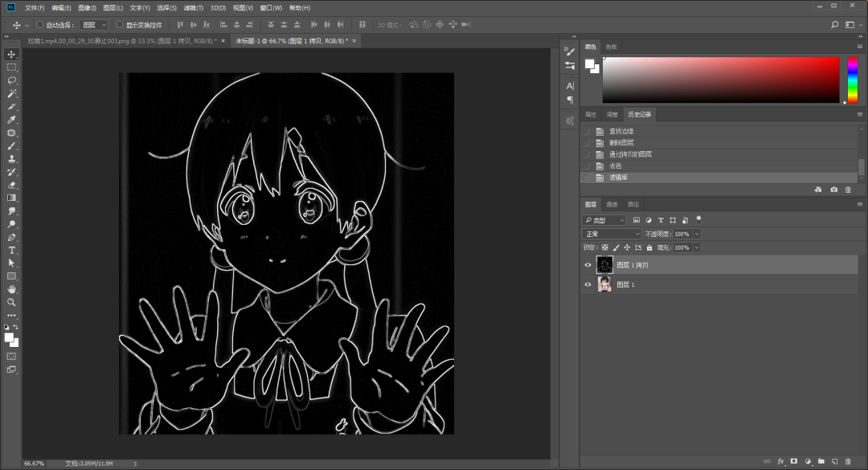868x470 pixels.
Task: Click the hue spectrum slider
Action: tap(853, 80)
